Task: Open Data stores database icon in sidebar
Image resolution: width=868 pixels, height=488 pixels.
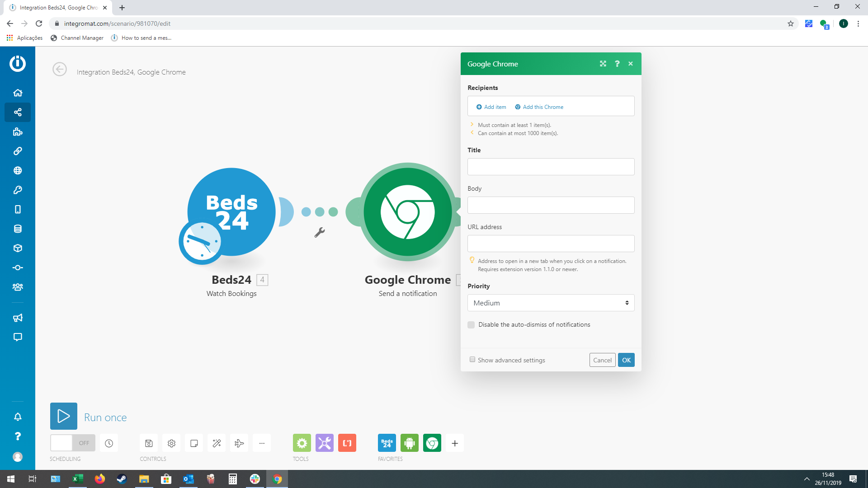Action: 18,229
